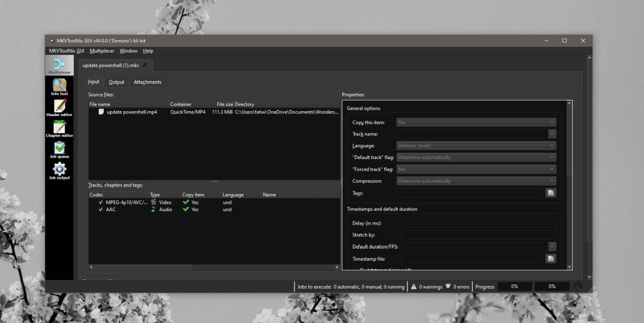
Task: Open the Chapter editor tool
Action: (59, 128)
